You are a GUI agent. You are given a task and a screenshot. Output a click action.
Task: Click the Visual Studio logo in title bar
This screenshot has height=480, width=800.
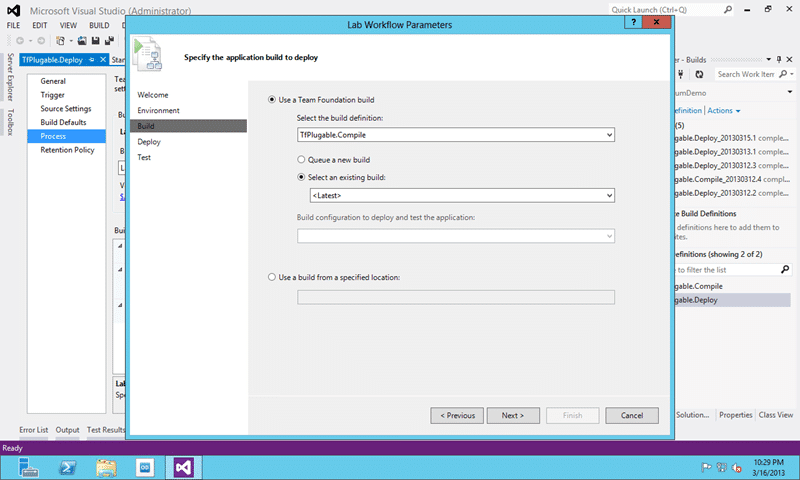coord(14,10)
